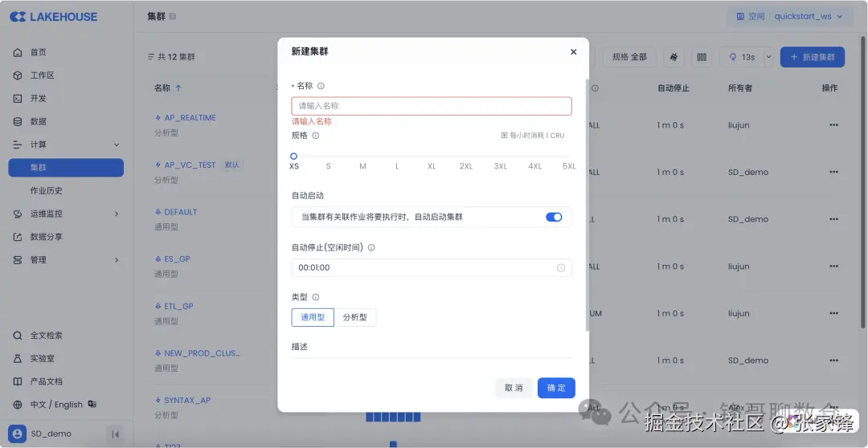Open more actions for ES_GP row
The width and height of the screenshot is (868, 448).
(833, 266)
